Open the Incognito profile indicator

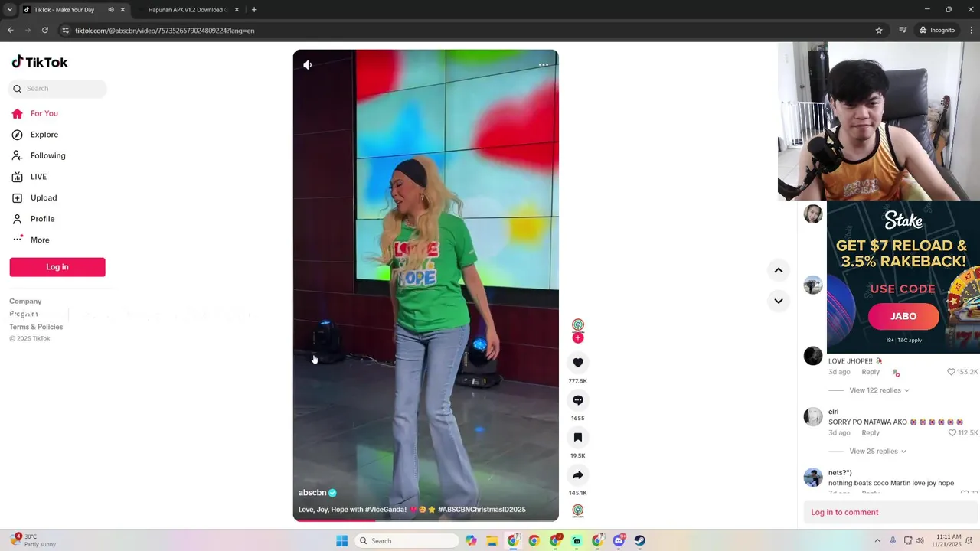click(x=937, y=31)
